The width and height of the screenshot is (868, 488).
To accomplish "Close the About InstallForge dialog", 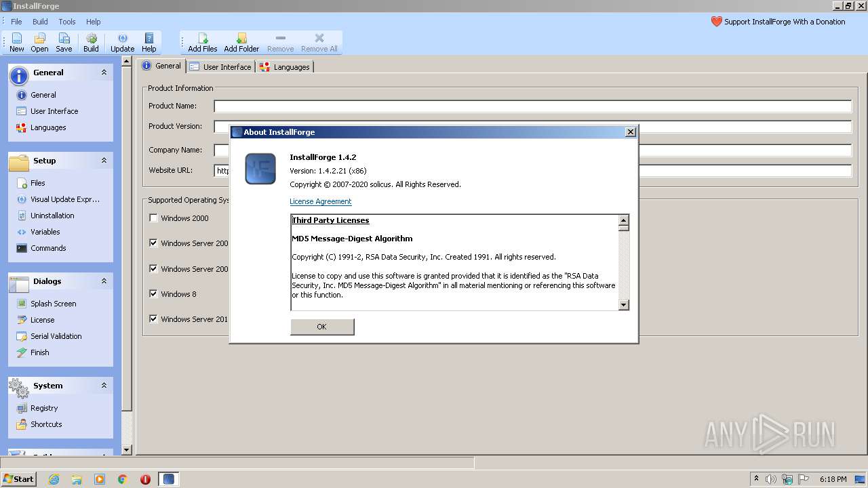I will point(630,132).
